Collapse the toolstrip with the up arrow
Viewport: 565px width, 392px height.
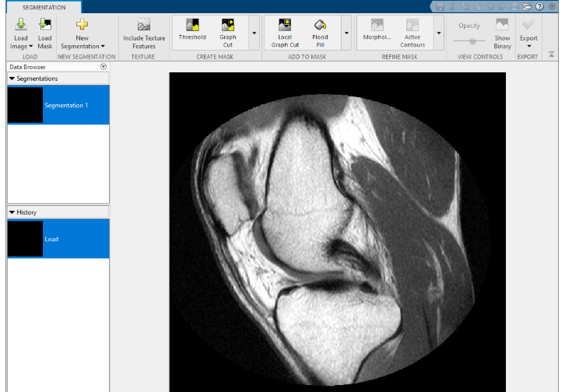pos(551,54)
